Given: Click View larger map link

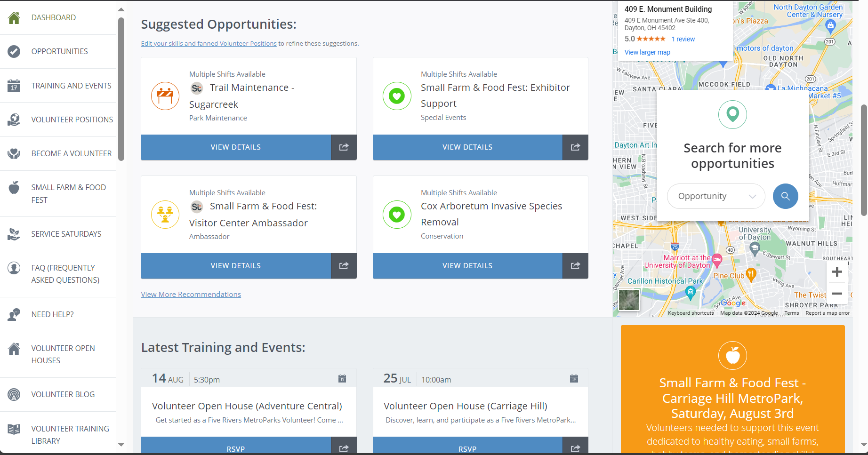Looking at the screenshot, I should (647, 52).
